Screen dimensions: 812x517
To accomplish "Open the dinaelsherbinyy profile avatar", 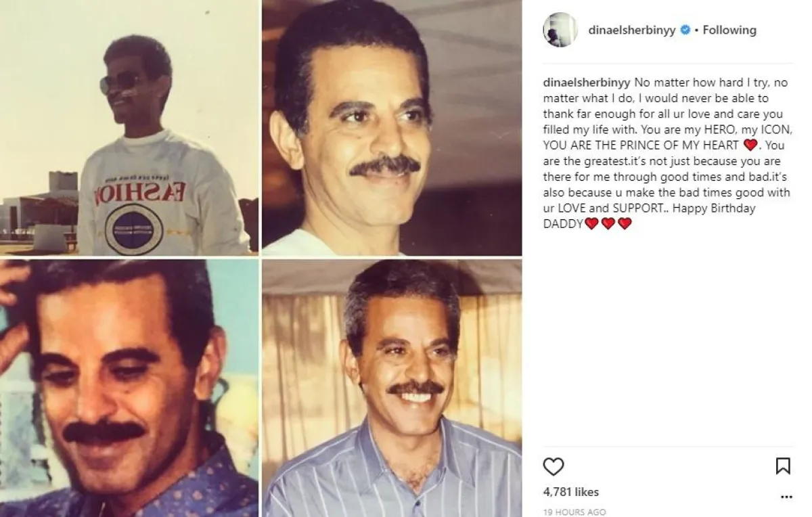I will [x=560, y=30].
